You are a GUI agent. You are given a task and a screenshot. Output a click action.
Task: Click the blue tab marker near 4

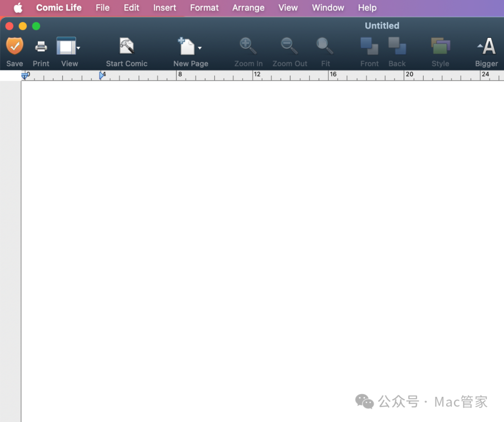point(102,76)
